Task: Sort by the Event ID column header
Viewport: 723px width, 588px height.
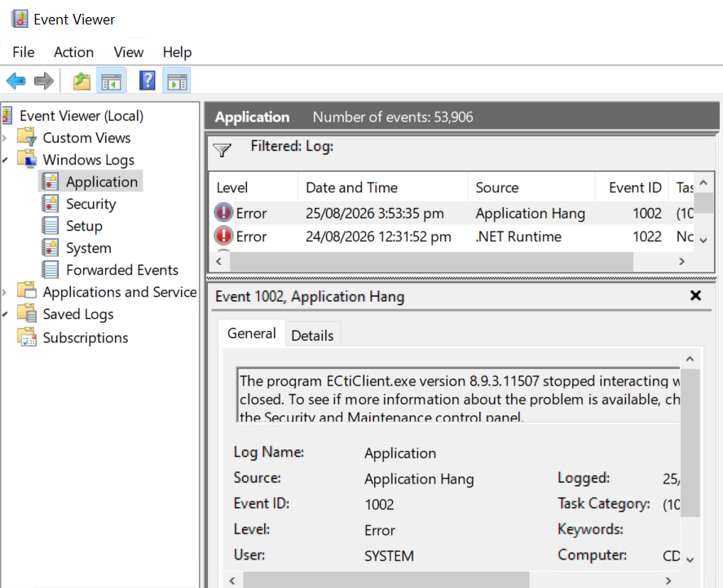Action: click(632, 188)
